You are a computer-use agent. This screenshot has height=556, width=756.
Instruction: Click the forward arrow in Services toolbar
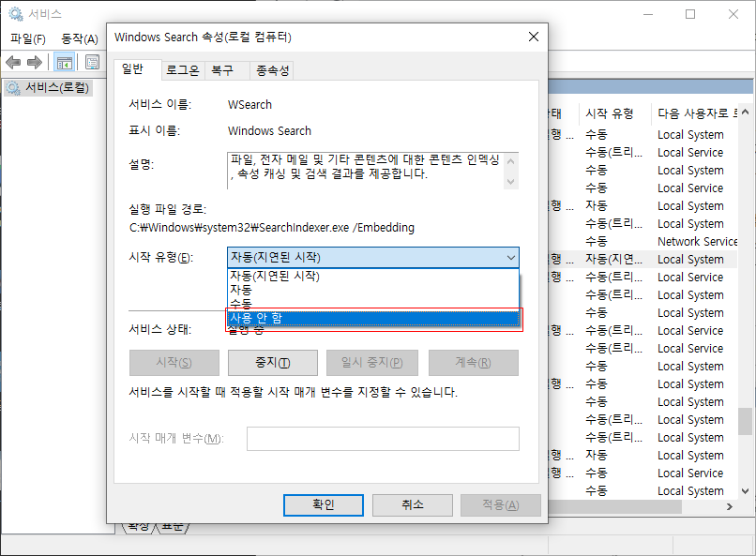[34, 62]
